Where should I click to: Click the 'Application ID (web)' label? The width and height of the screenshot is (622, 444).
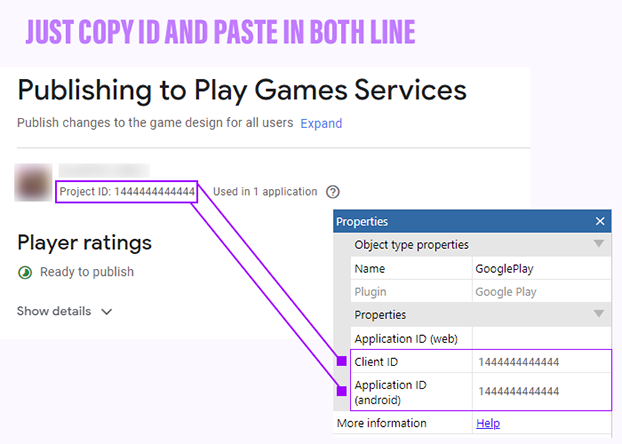pyautogui.click(x=406, y=339)
